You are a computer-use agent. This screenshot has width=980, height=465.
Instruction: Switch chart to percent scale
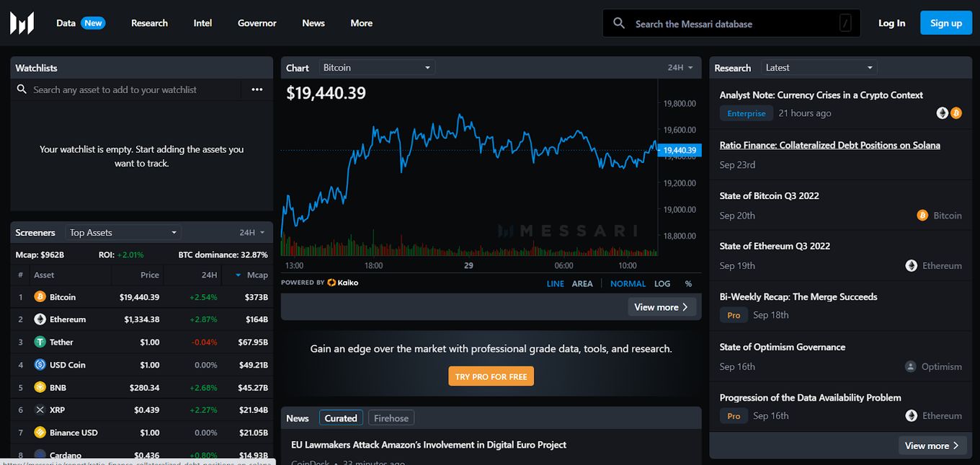point(688,284)
